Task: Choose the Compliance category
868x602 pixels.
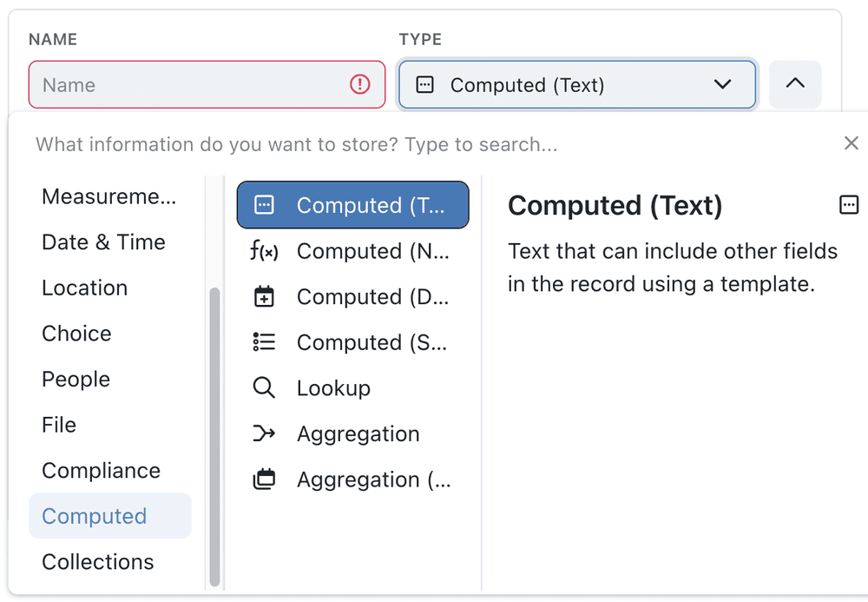Action: 101,471
